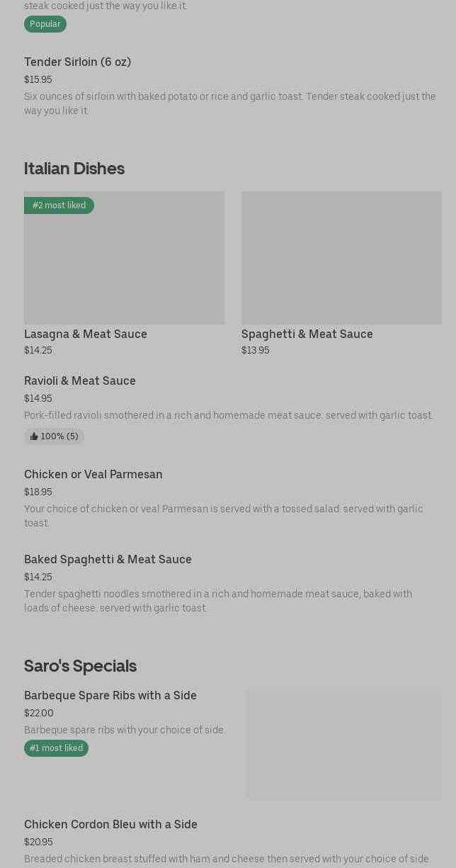The height and width of the screenshot is (868, 456).
Task: Open the Barbeque Spare Ribs photo
Action: (x=344, y=745)
